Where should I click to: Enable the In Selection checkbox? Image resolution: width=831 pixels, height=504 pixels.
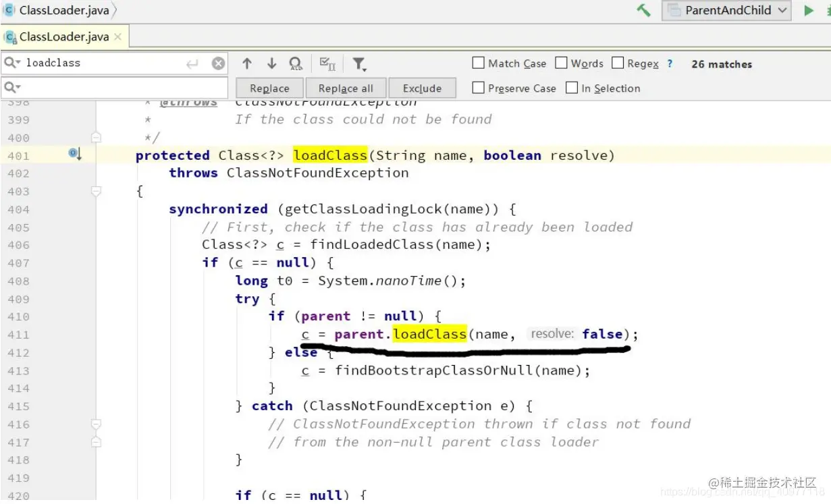pyautogui.click(x=572, y=88)
